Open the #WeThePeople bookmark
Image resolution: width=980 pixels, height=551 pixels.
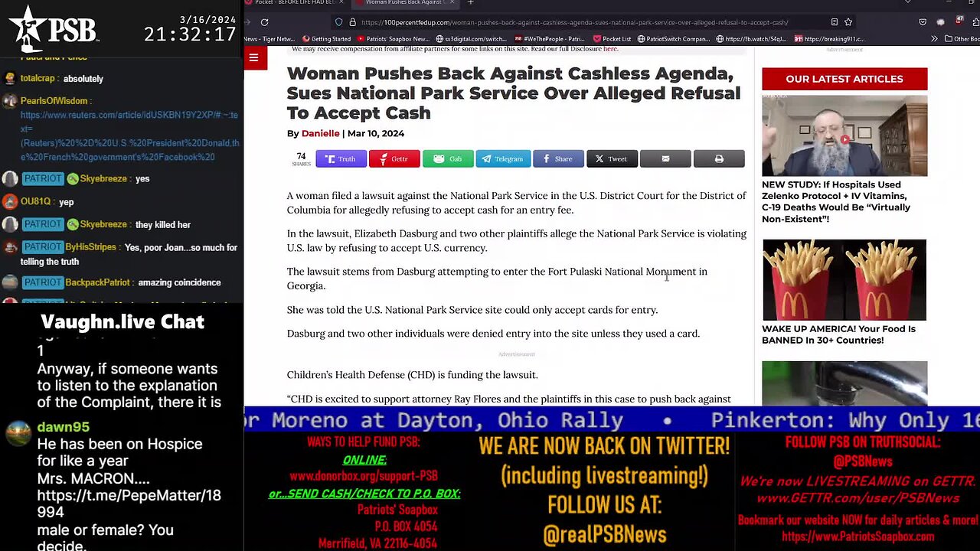550,39
